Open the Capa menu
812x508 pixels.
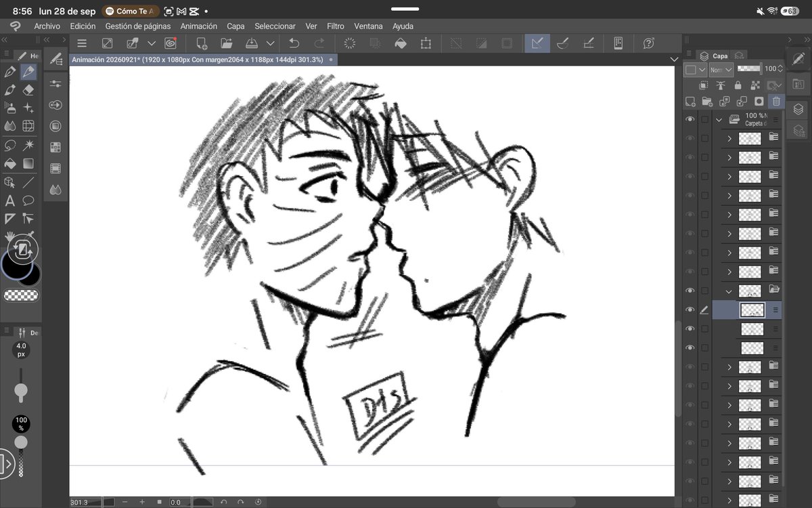(x=235, y=26)
